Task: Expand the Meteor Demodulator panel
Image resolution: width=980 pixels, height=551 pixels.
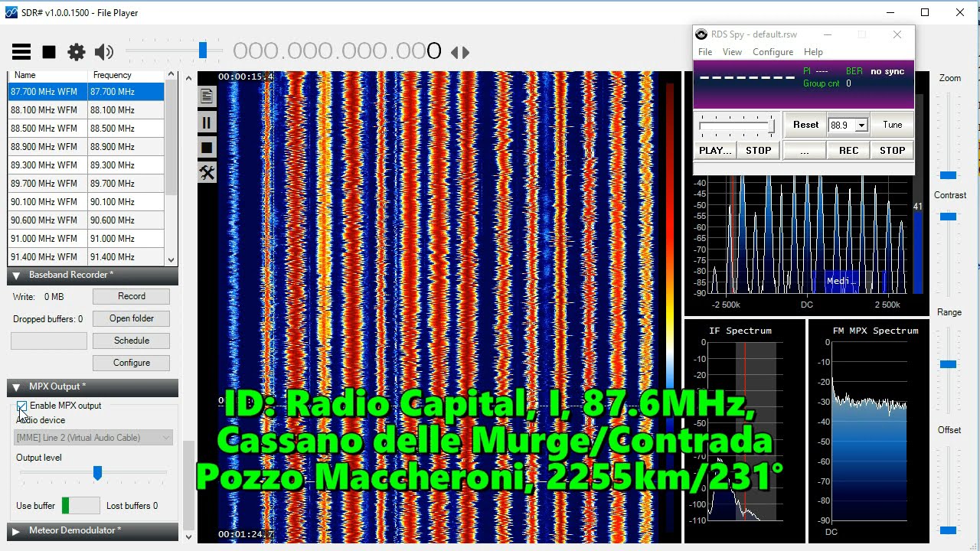Action: point(16,530)
